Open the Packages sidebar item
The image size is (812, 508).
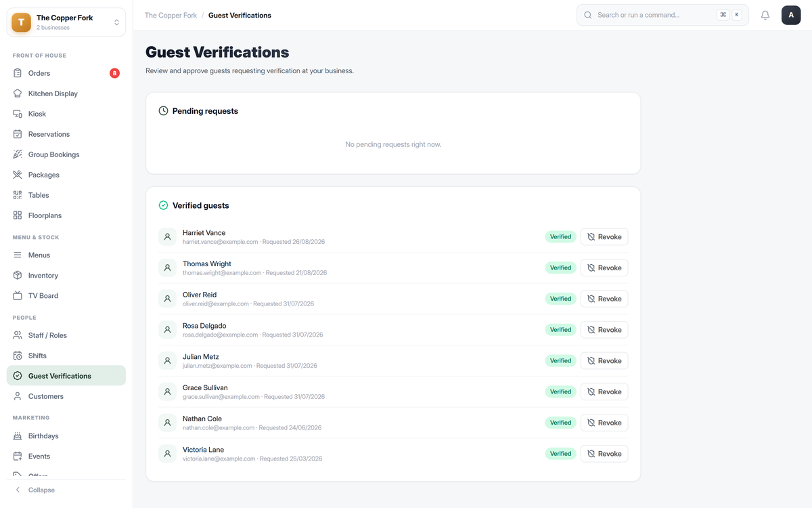[66, 175]
